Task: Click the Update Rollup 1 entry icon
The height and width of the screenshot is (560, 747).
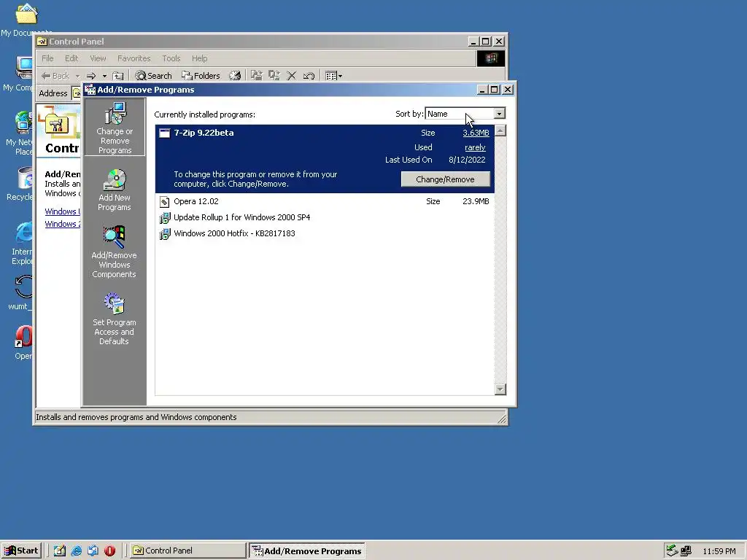Action: (164, 217)
